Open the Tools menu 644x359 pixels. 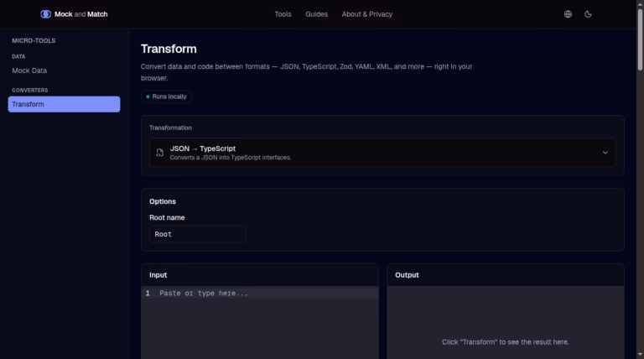283,14
